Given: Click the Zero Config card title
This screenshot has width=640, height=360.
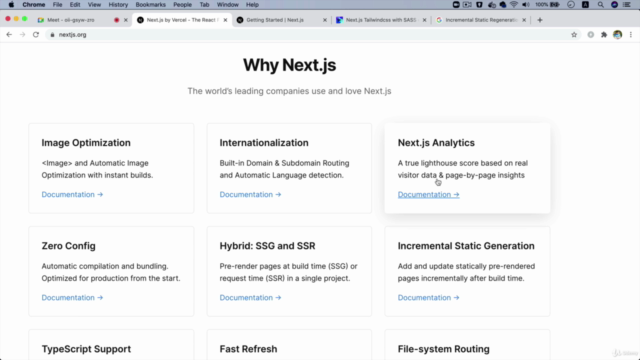Looking at the screenshot, I should click(x=69, y=246).
